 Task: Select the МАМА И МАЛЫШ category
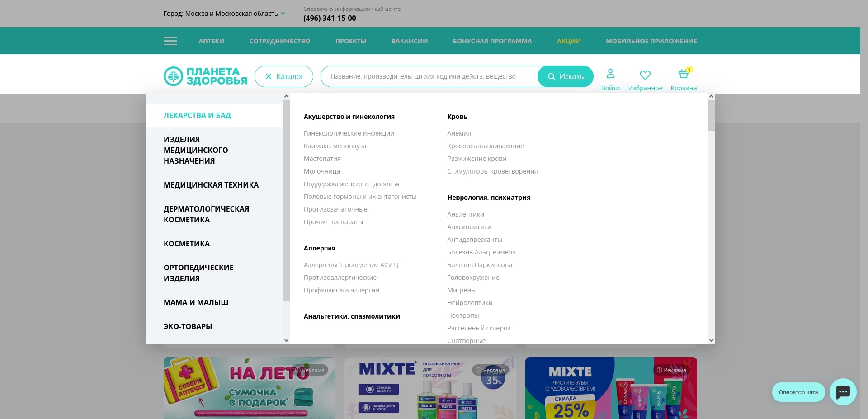pyautogui.click(x=196, y=302)
